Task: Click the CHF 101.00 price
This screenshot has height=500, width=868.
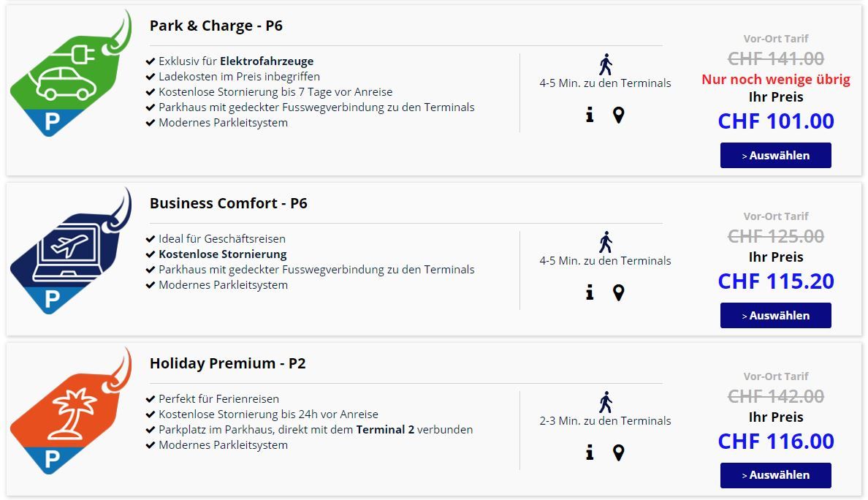Action: (775, 121)
